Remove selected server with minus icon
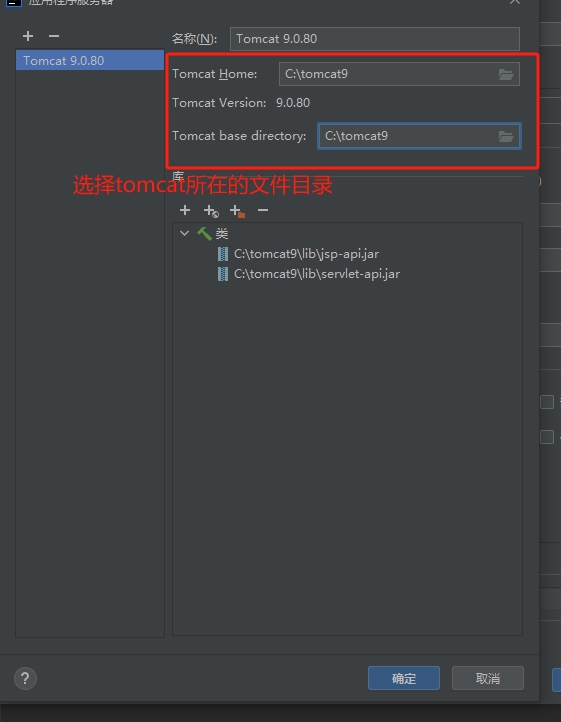561x722 pixels. click(x=54, y=36)
